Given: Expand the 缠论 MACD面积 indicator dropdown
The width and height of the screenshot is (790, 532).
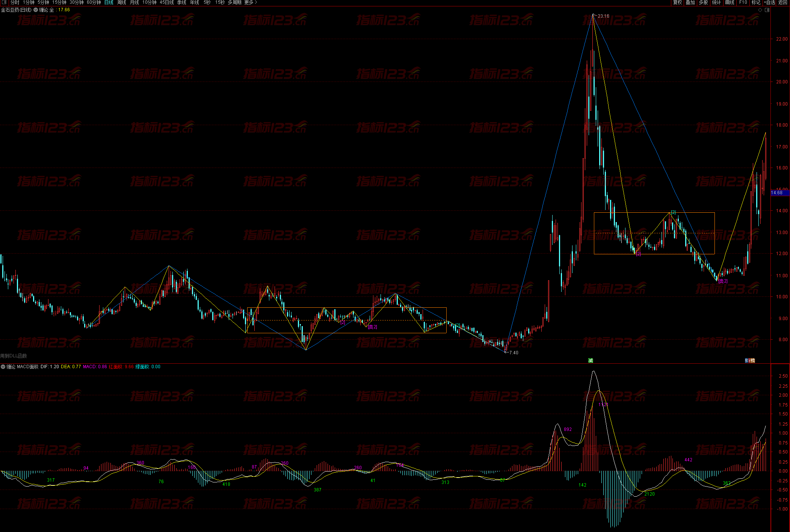Looking at the screenshot, I should tap(3, 367).
